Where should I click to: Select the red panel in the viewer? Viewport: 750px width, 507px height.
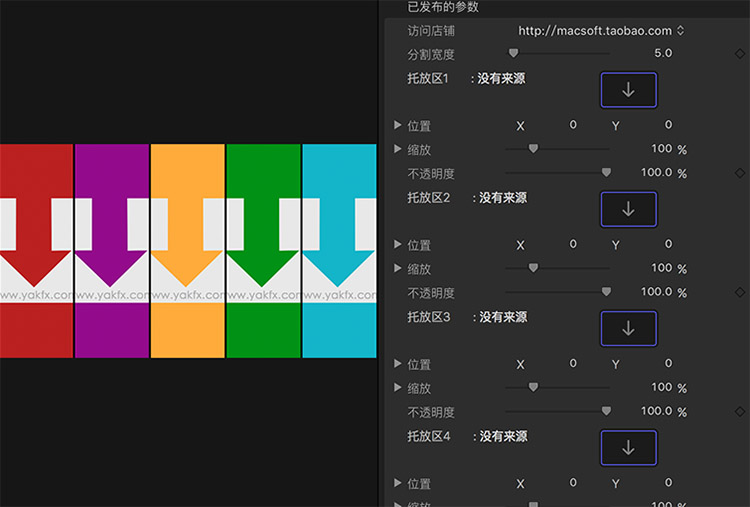coord(36,251)
